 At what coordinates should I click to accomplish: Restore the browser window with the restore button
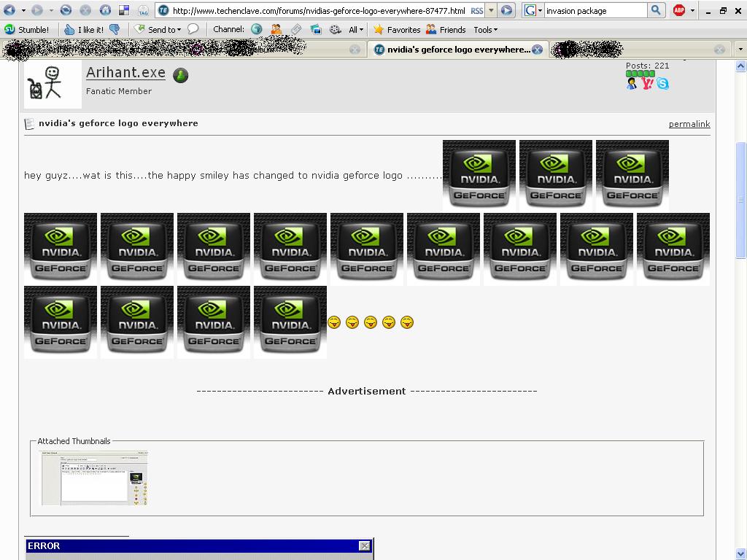tap(723, 10)
